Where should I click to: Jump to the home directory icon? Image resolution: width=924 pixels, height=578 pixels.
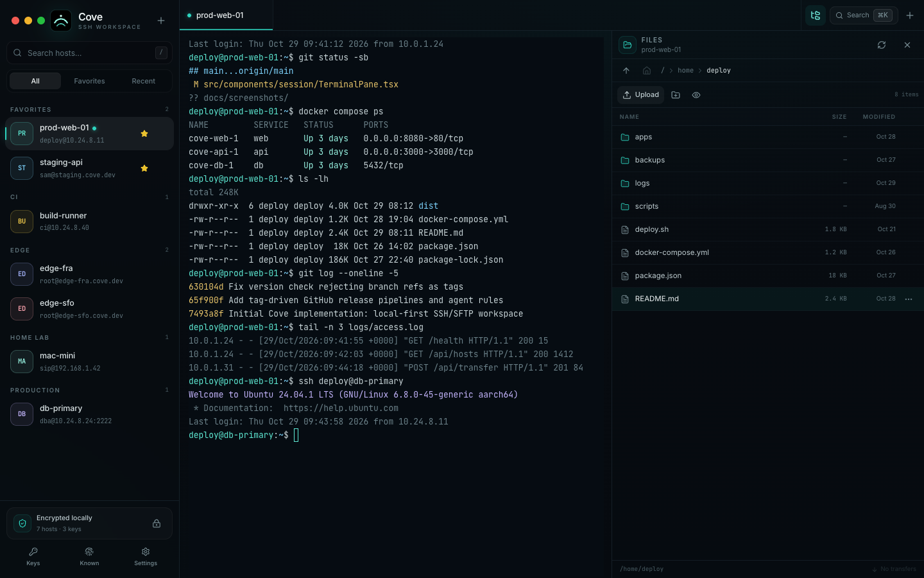pos(647,71)
